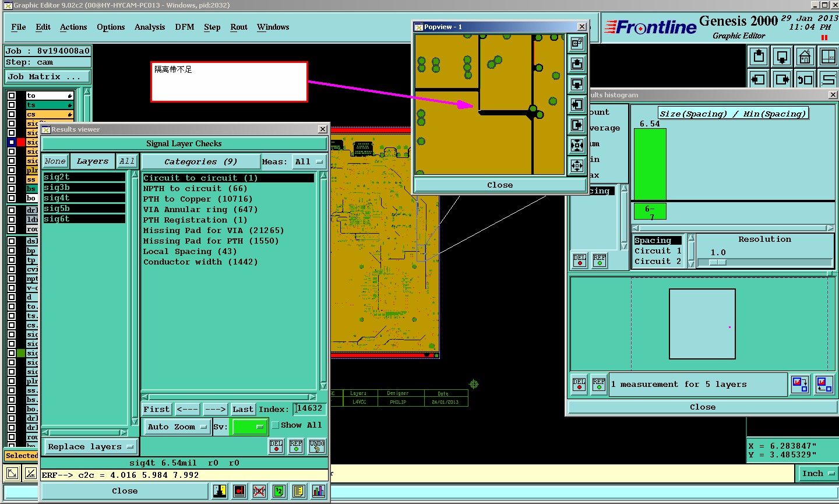Open the DFM menu
839x504 pixels.
coord(185,27)
